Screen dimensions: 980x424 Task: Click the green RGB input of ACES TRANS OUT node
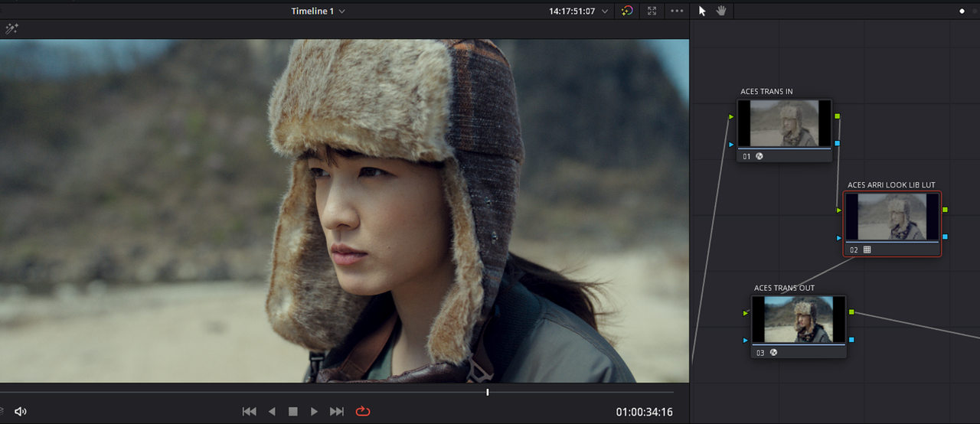746,313
